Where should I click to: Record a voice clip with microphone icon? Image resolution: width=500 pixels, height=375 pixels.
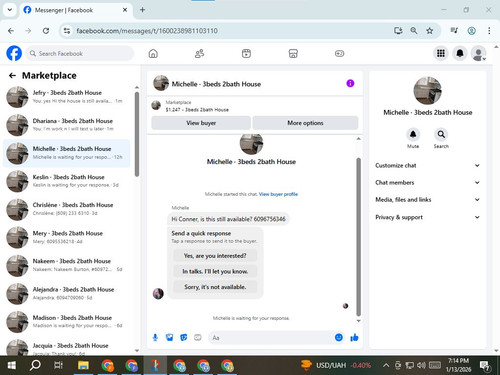155,338
